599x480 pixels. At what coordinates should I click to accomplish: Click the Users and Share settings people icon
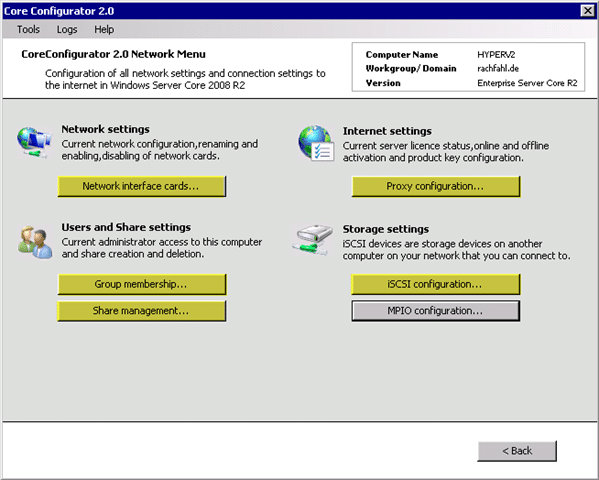35,242
